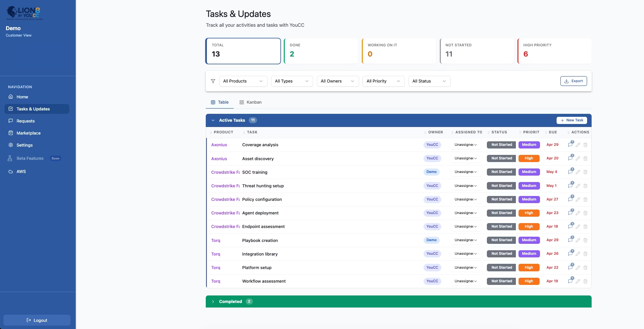644x329 pixels.
Task: Open comments for Coverage analysis task
Action: point(571,145)
